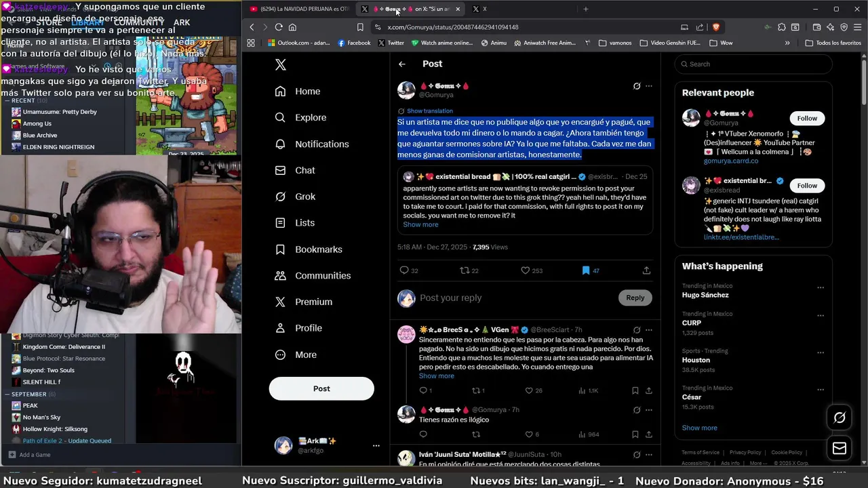Bookmark this page in address bar
Viewport: 868px width, 488px height.
click(x=360, y=27)
